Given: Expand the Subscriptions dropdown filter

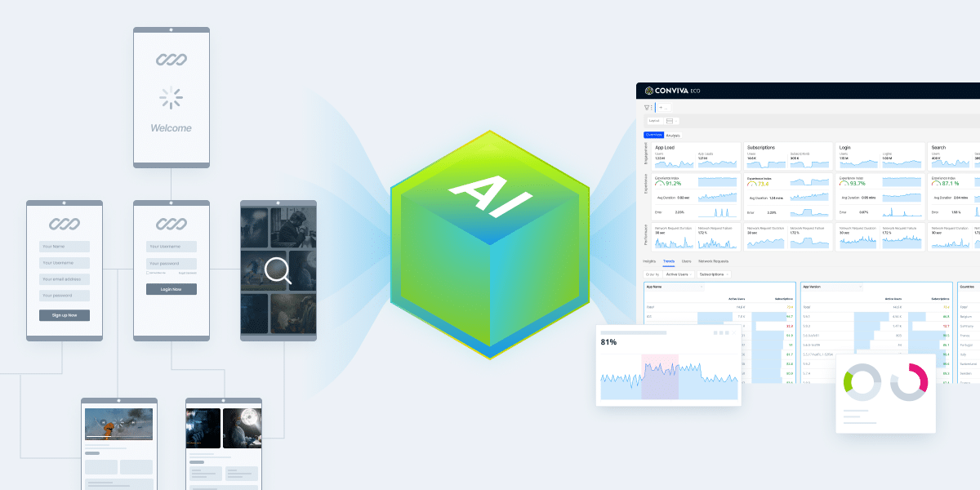Looking at the screenshot, I should click(712, 274).
